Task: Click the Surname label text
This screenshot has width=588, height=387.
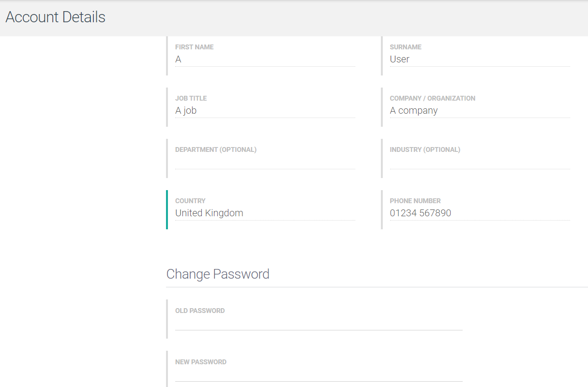Action: [x=406, y=47]
